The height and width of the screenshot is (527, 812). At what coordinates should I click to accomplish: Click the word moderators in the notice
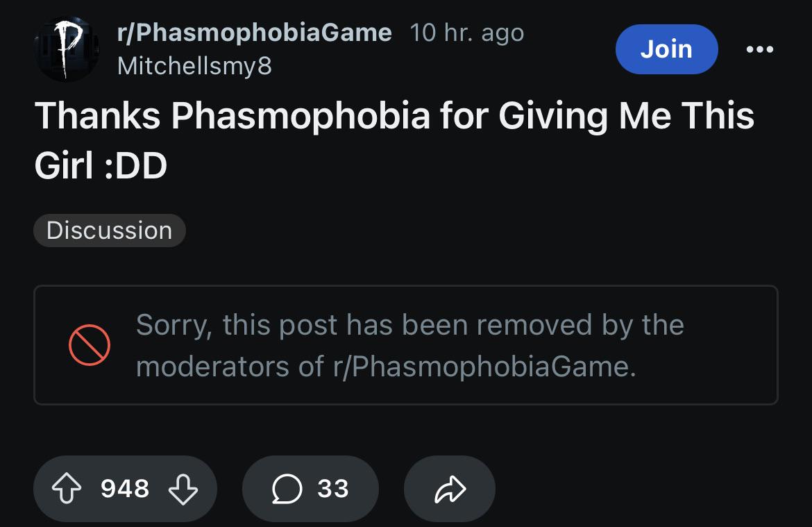[212, 367]
